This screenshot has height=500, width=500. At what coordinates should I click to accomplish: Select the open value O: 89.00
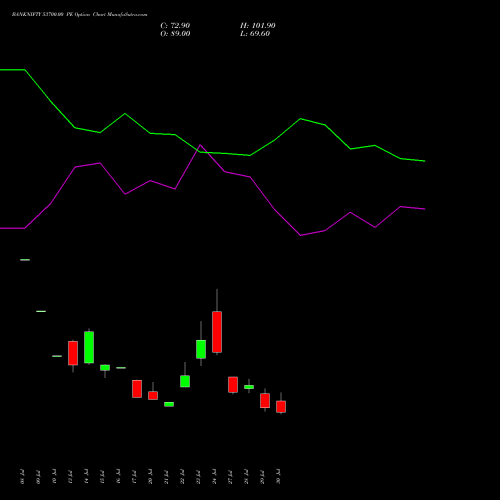click(x=175, y=34)
